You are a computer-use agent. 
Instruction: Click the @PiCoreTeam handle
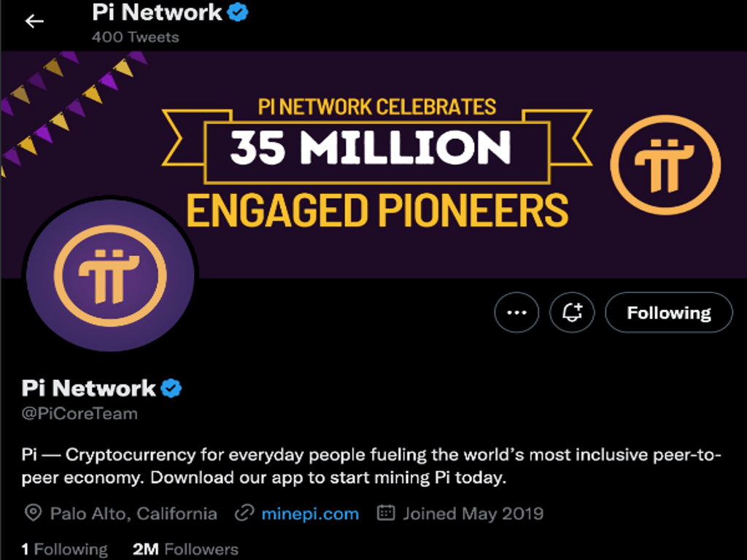(x=80, y=413)
